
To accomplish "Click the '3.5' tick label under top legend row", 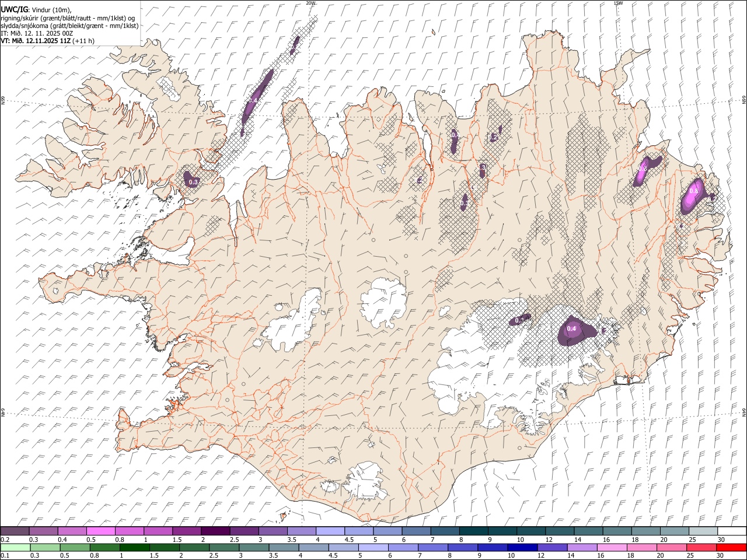I will 292,540.
